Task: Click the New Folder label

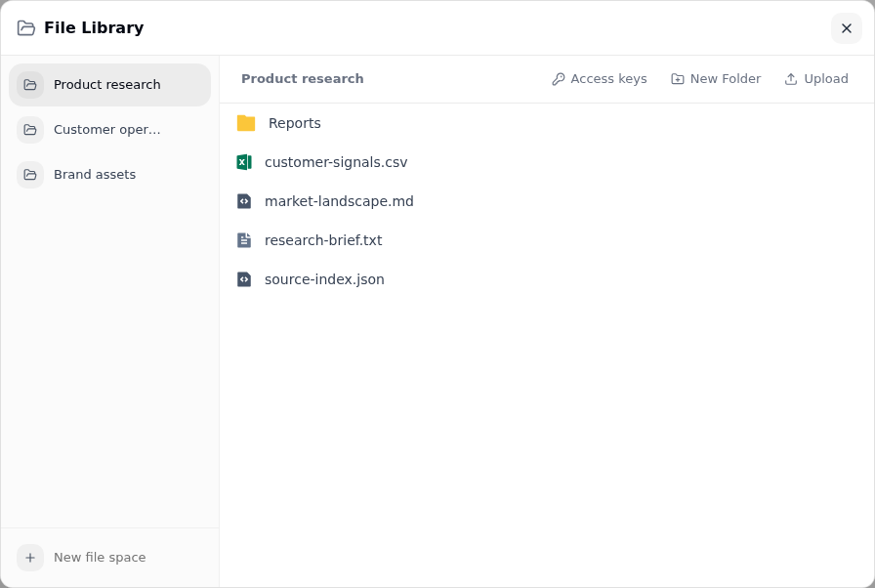Action: coord(726,79)
